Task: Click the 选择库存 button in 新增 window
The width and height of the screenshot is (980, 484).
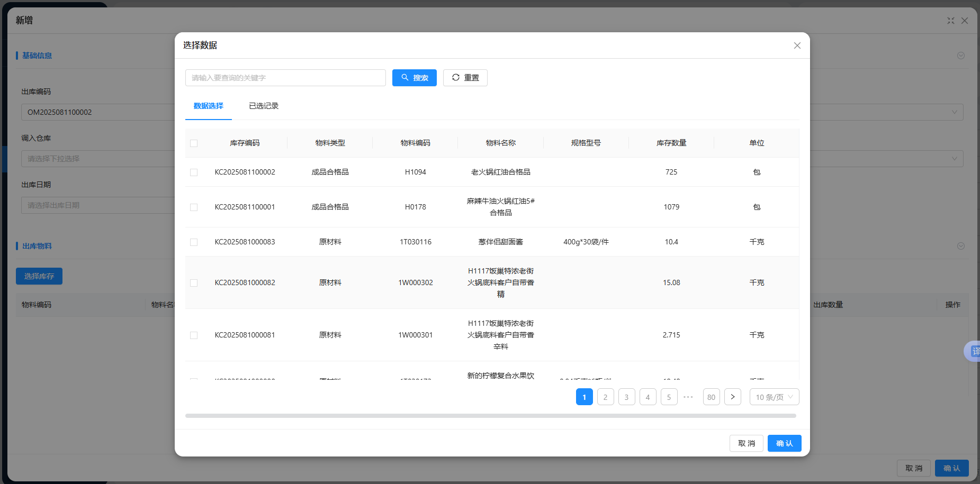Action: pyautogui.click(x=39, y=276)
